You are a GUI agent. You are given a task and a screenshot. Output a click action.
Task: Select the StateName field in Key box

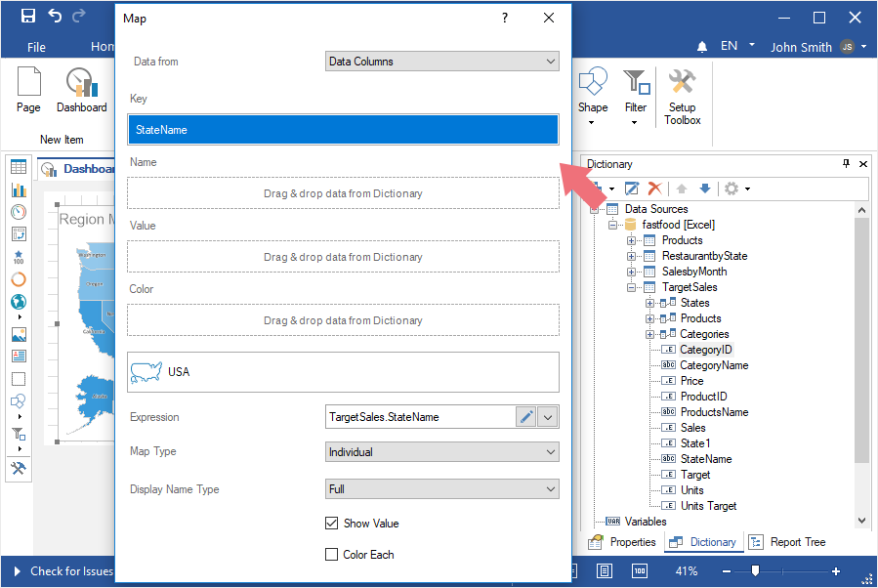click(343, 130)
